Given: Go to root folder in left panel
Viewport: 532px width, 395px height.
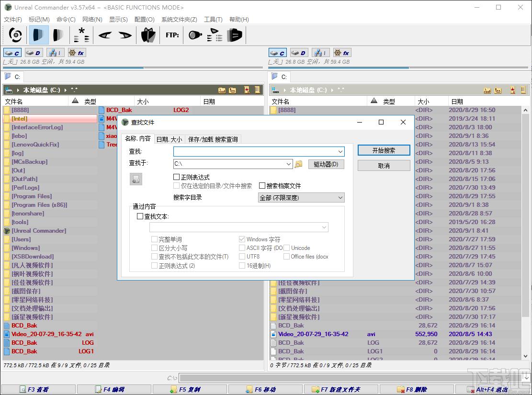Looking at the screenshot, I should pos(222,90).
